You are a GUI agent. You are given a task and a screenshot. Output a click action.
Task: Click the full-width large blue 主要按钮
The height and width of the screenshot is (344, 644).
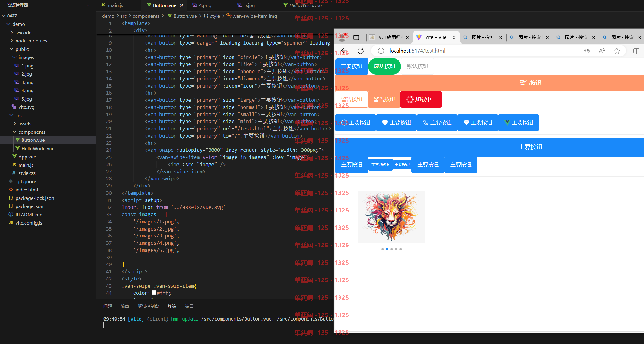490,147
